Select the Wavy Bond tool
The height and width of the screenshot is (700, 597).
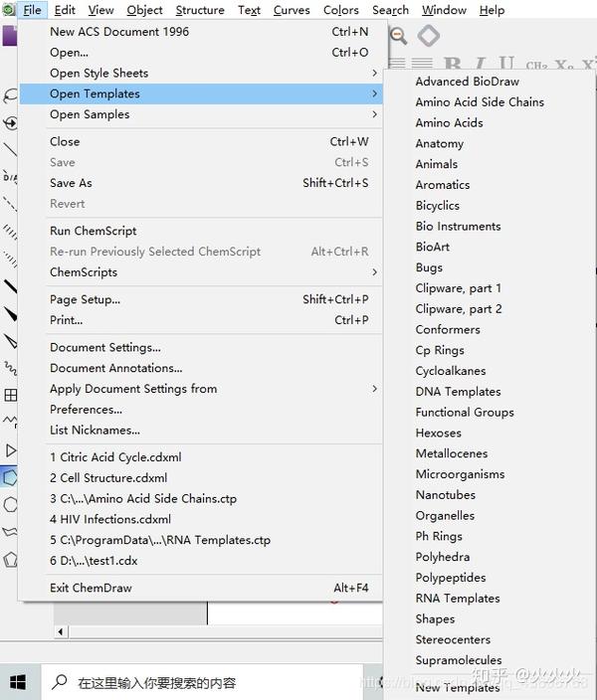coord(10,368)
